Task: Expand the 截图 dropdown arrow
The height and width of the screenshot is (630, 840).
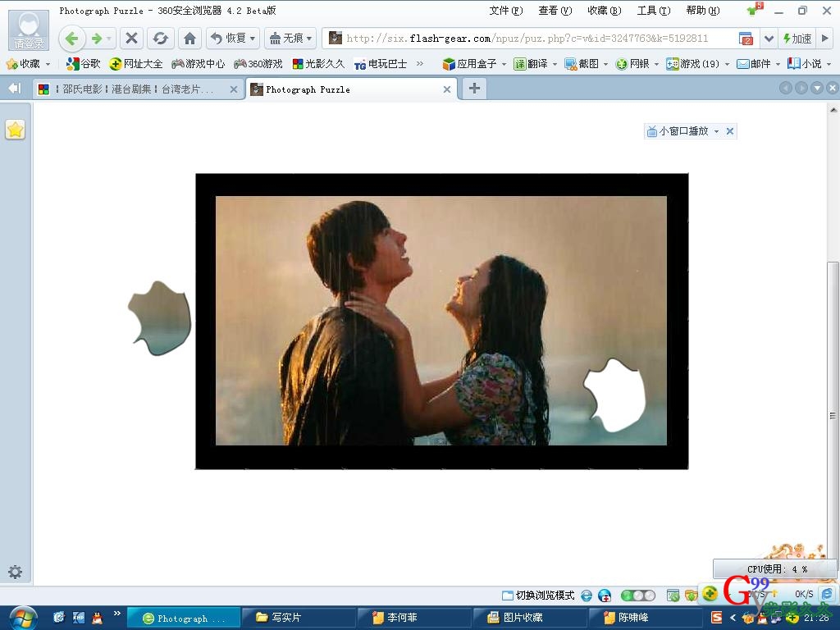Action: (x=606, y=64)
